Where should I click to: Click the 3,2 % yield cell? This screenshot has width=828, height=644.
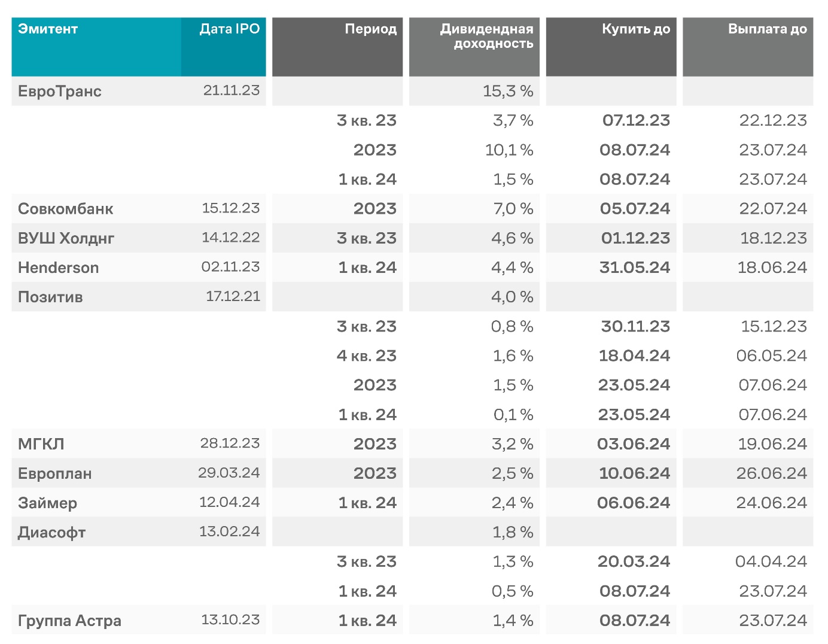coord(512,443)
